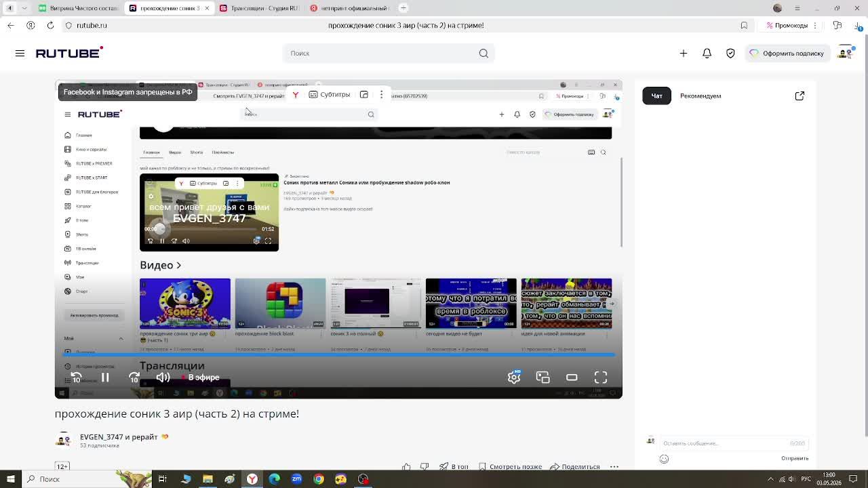Pop out the chat into a new window
Screen dimensions: 868x488
point(800,96)
